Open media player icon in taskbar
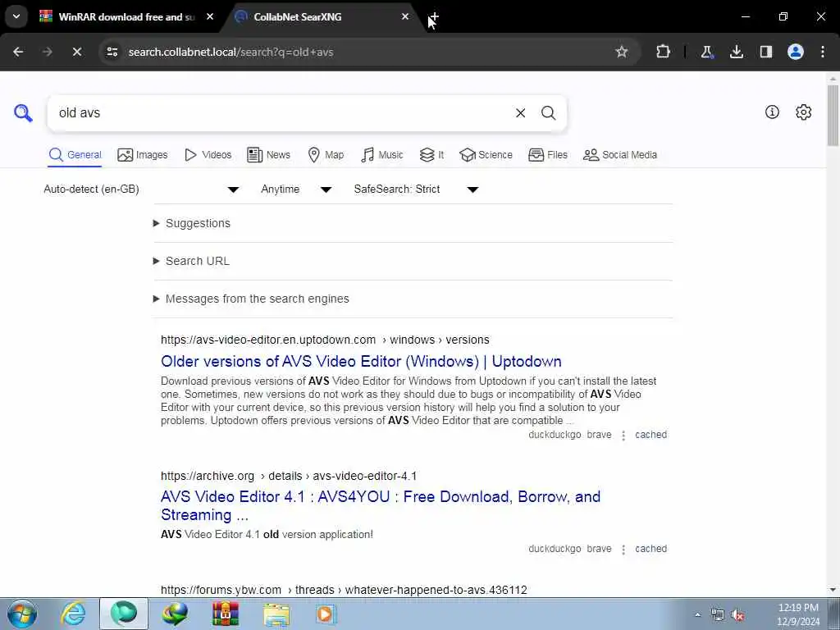Viewport: 840px width, 630px height. 326,614
